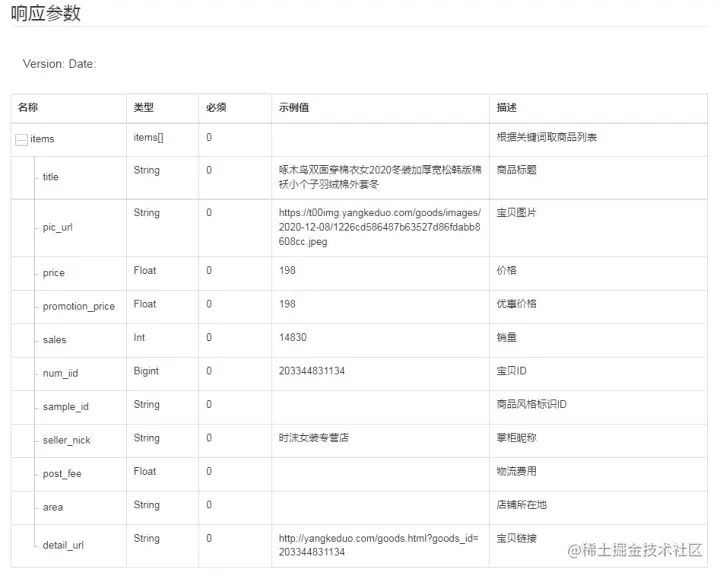Screen dimensions: 720x576
Task: Click the pic_url example image URL
Action: click(x=380, y=227)
